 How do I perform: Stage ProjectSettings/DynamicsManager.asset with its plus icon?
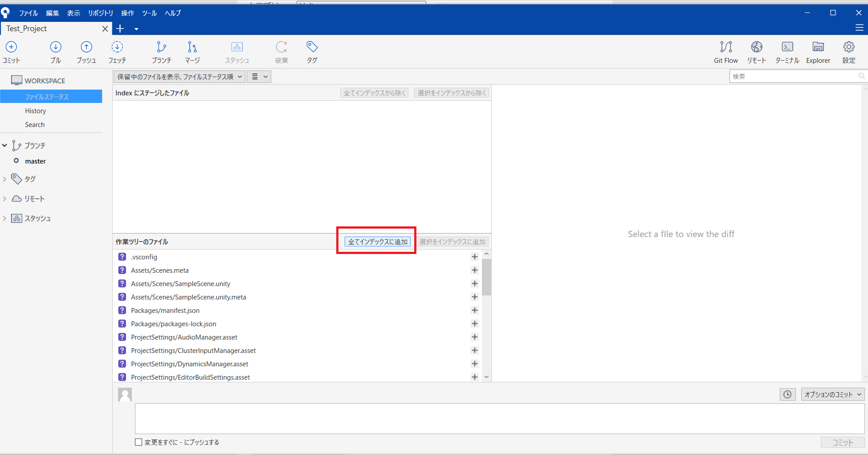pyautogui.click(x=474, y=364)
